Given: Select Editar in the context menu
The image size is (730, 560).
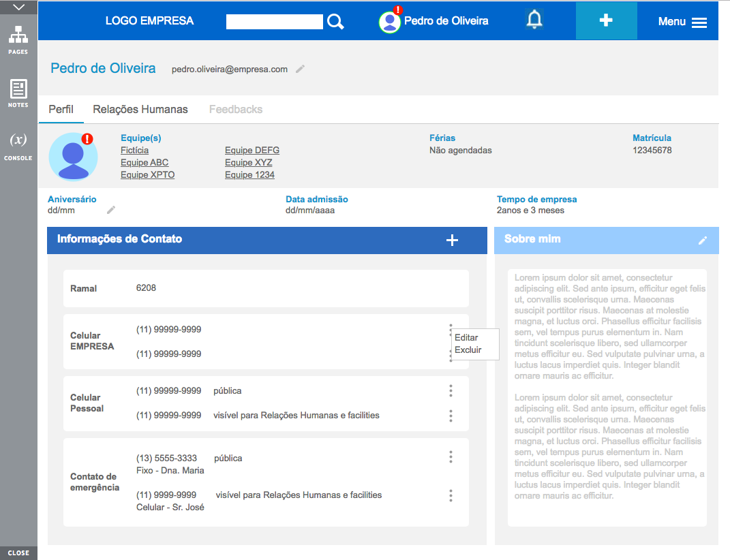Looking at the screenshot, I should point(466,338).
